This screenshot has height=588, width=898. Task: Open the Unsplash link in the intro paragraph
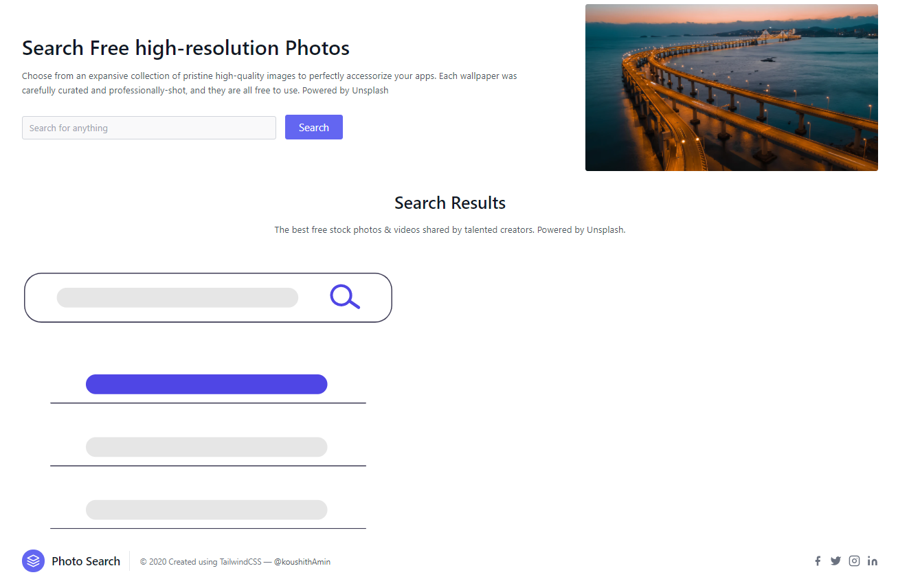tap(369, 90)
